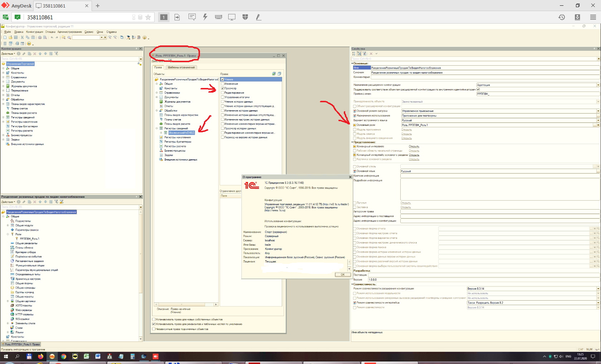Open Основной режим запуска dropdown

point(598,111)
